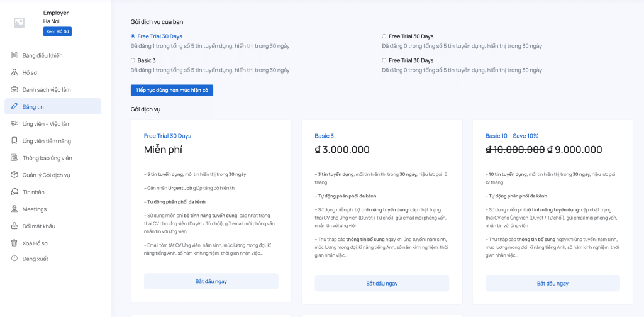Choose the top-right Free Trial 30 Days radio
This screenshot has width=644, height=317.
pos(384,36)
